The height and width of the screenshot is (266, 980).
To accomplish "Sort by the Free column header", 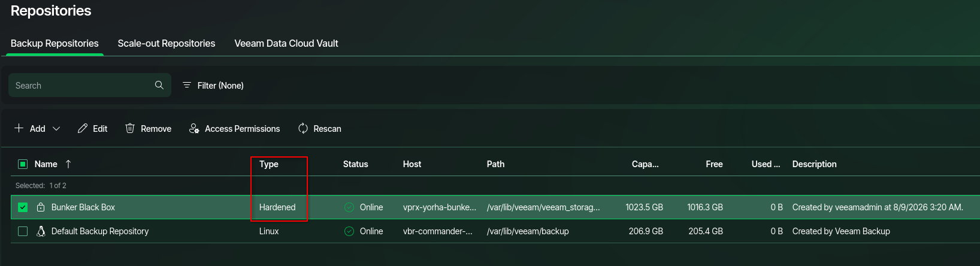I will (x=714, y=164).
